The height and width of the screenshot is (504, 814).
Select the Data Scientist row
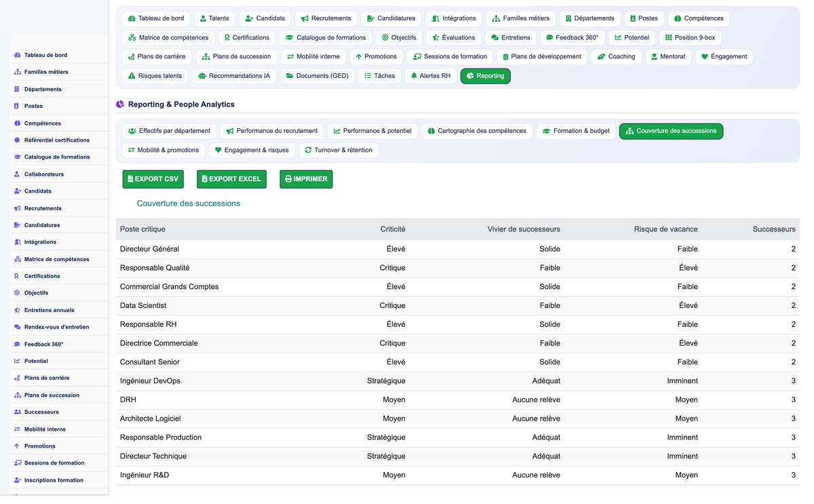tap(457, 305)
